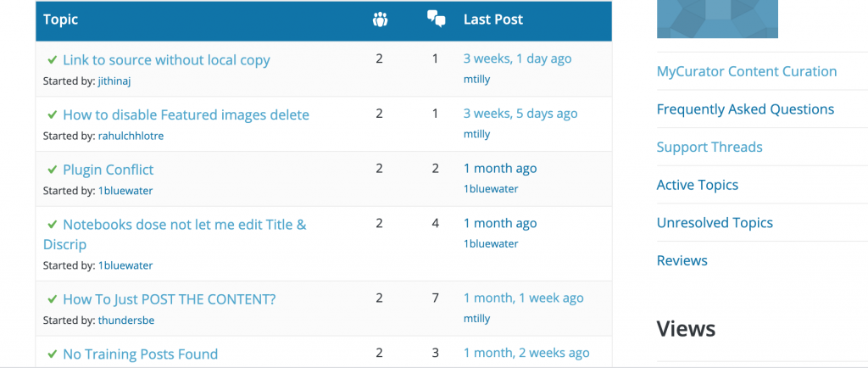Open thundersbe user profile
The image size is (868, 368).
click(126, 321)
